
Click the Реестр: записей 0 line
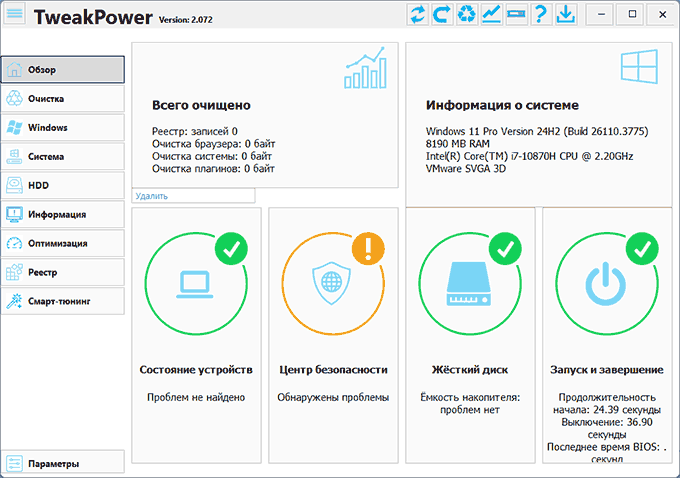click(195, 131)
